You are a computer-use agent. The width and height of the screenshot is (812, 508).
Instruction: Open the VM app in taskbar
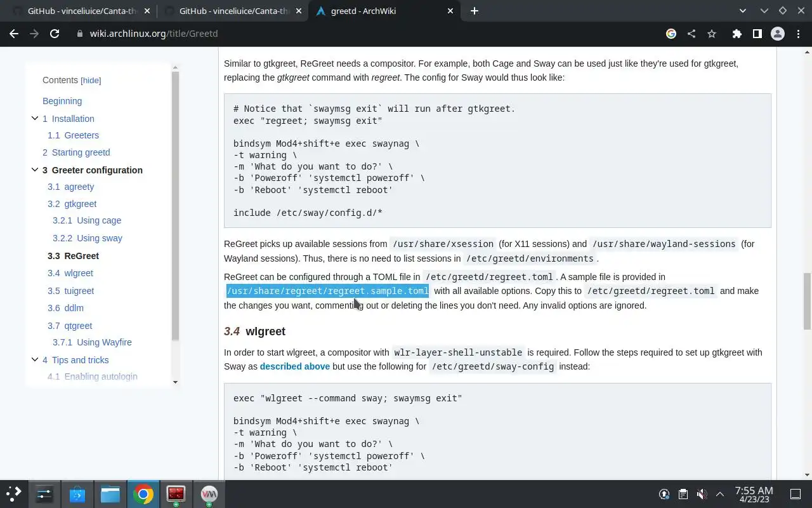coord(209,494)
